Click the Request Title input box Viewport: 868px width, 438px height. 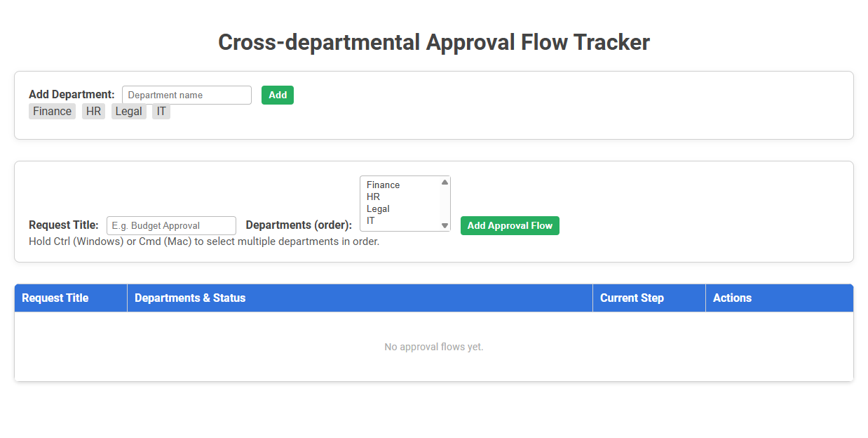(171, 225)
